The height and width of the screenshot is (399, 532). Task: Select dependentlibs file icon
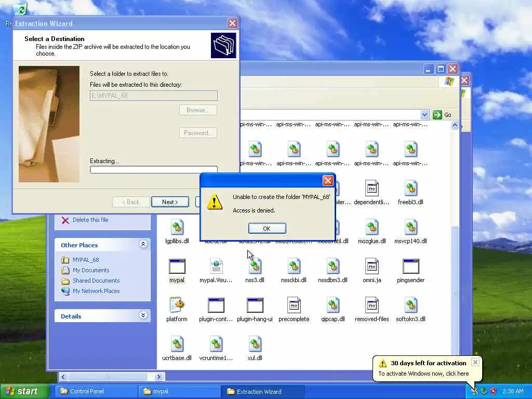[x=371, y=189]
